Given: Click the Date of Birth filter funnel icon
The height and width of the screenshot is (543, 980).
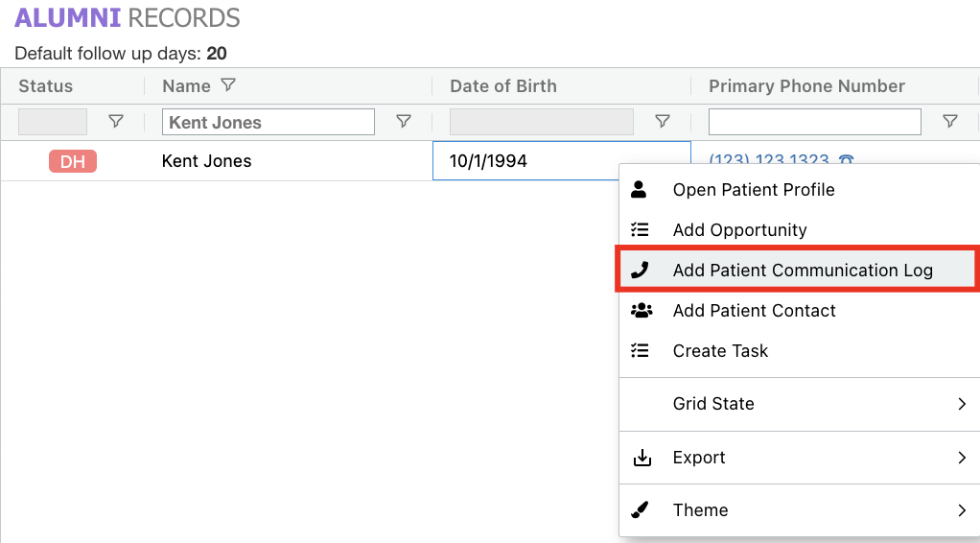Looking at the screenshot, I should click(662, 122).
